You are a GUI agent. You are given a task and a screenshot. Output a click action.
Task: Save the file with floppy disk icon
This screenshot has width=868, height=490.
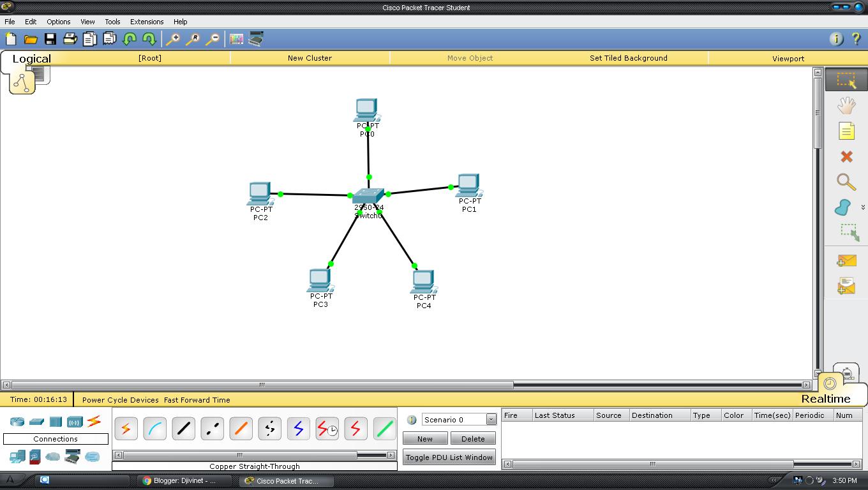[x=50, y=39]
